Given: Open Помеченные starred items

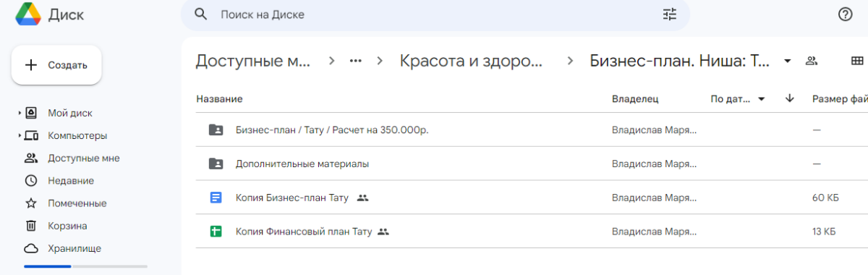Looking at the screenshot, I should point(67,203).
